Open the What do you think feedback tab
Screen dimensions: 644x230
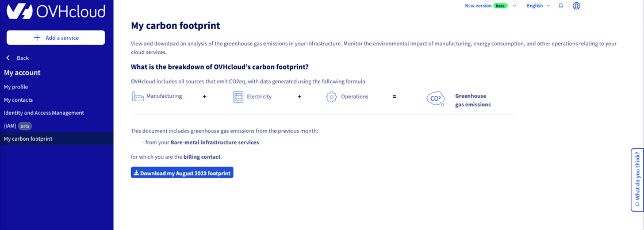[x=637, y=180]
